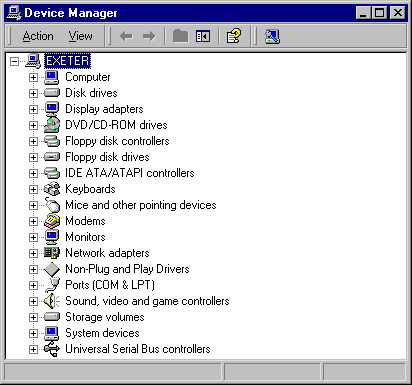Click the Storage volumes icon

(x=52, y=317)
